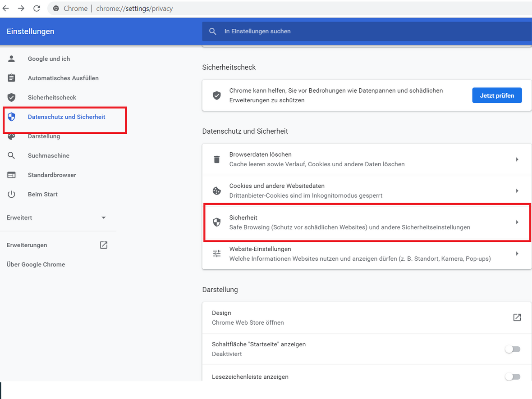Click the open-in-new icon next to Erweiterungen
Image resolution: width=532 pixels, height=399 pixels.
tap(104, 245)
